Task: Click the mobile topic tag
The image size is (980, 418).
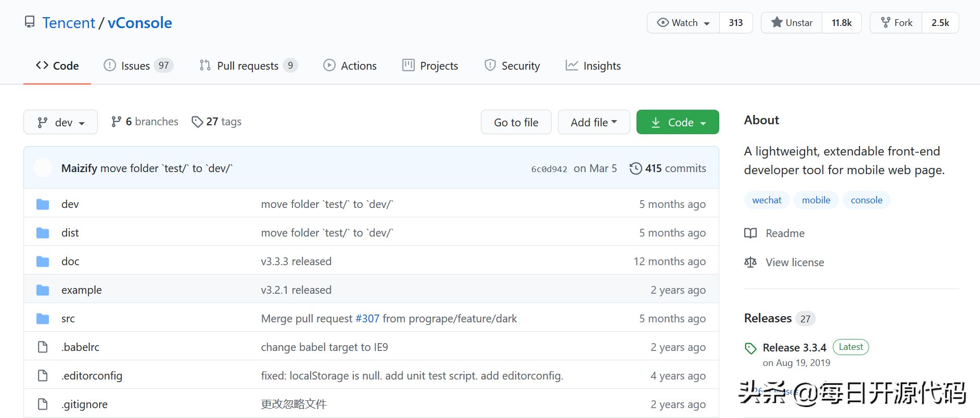Action: (816, 200)
